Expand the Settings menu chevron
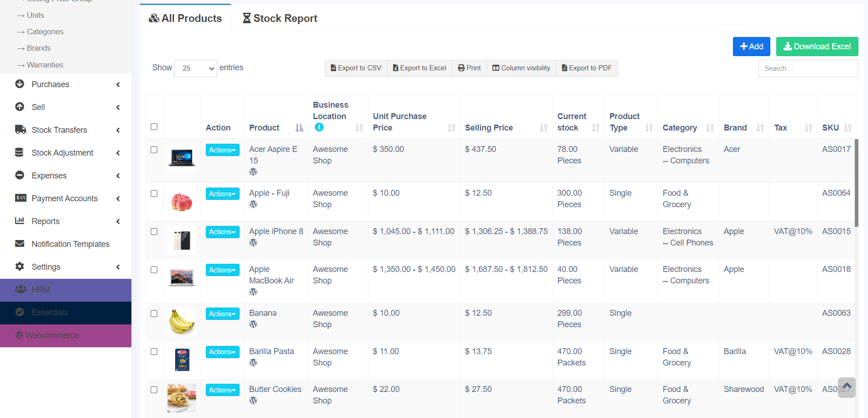 [118, 267]
